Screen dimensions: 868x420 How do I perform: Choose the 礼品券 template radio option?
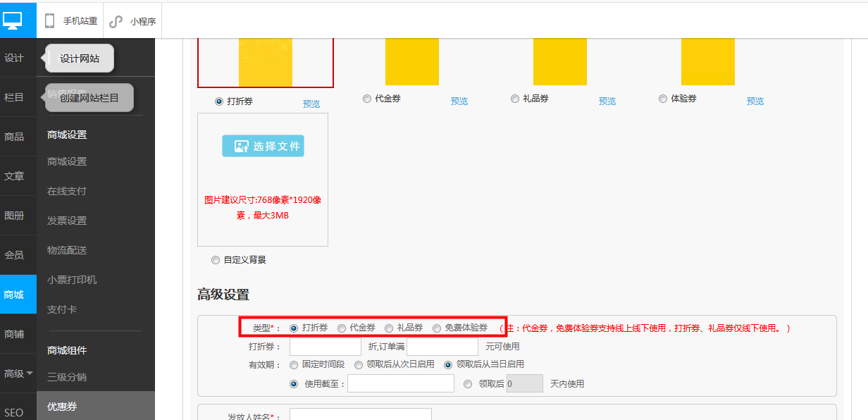(x=515, y=99)
